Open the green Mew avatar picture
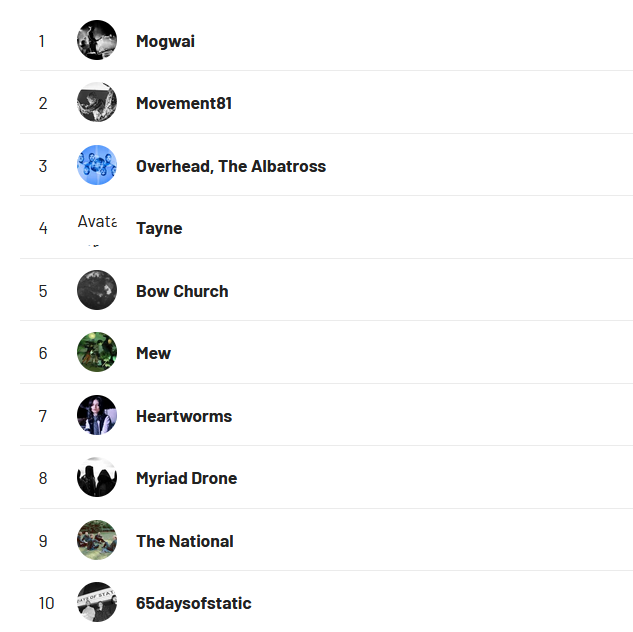 (97, 352)
